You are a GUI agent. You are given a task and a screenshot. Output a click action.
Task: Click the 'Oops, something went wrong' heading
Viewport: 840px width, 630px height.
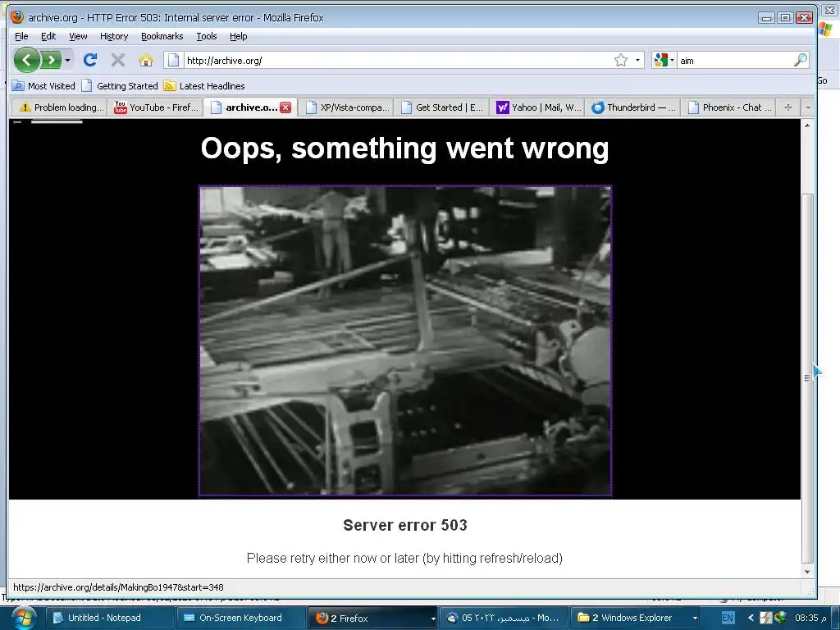[x=405, y=148]
